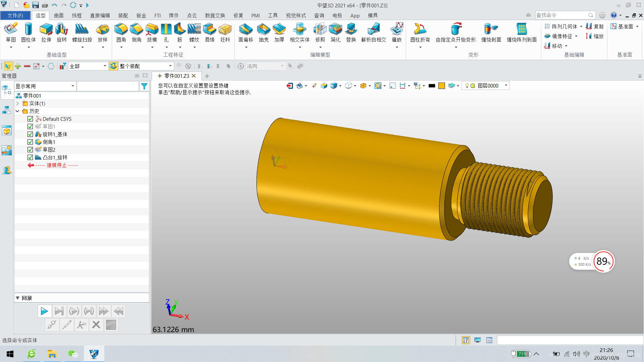Open the 整个装配 scope dropdown
The width and height of the screenshot is (644, 362).
(x=146, y=66)
